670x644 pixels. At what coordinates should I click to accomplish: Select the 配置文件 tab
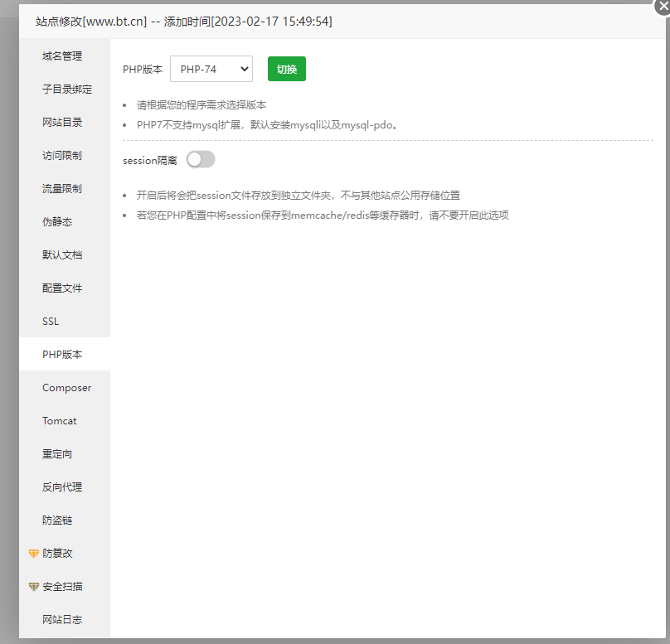(62, 288)
